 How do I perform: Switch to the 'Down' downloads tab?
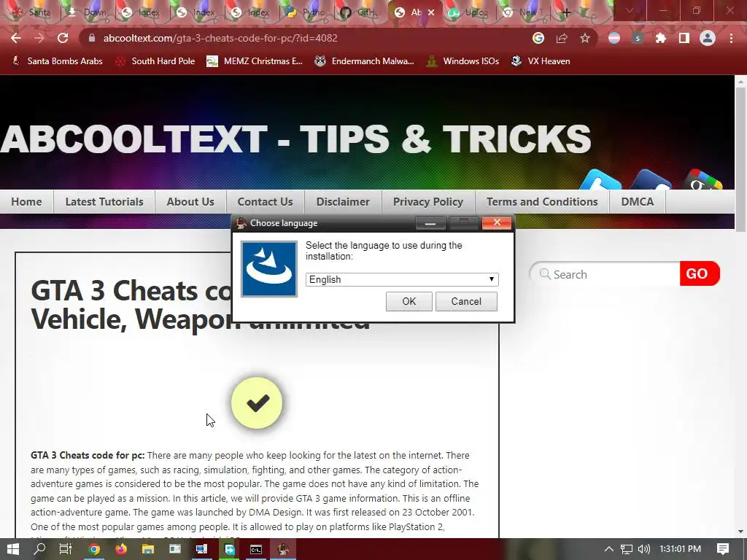pos(88,12)
